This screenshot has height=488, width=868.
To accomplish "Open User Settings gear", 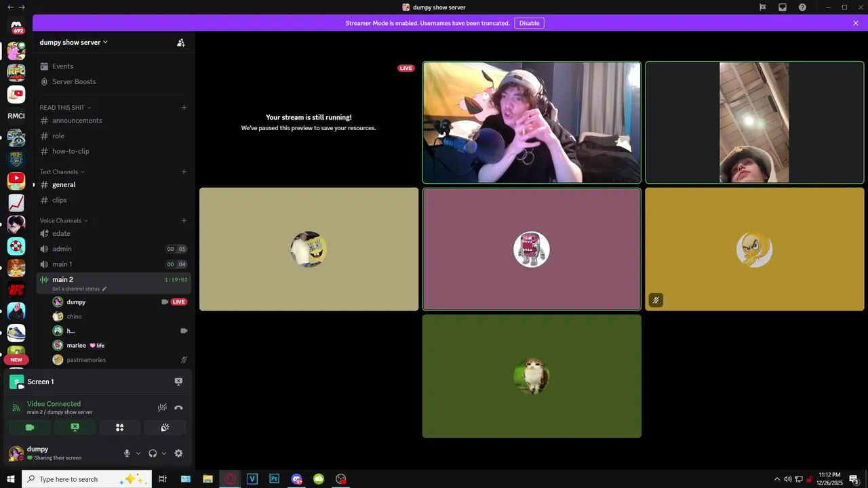I will [x=178, y=453].
